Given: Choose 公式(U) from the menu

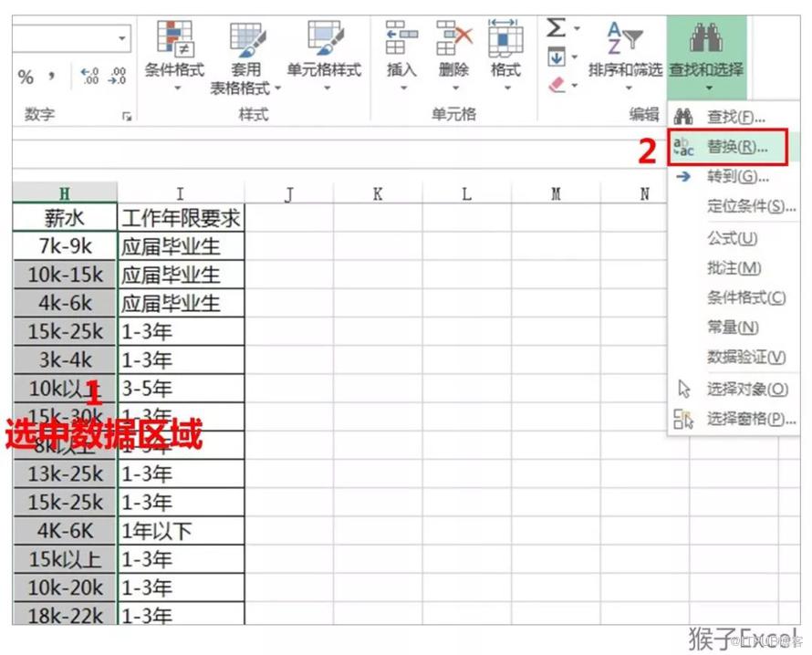Looking at the screenshot, I should 733,238.
